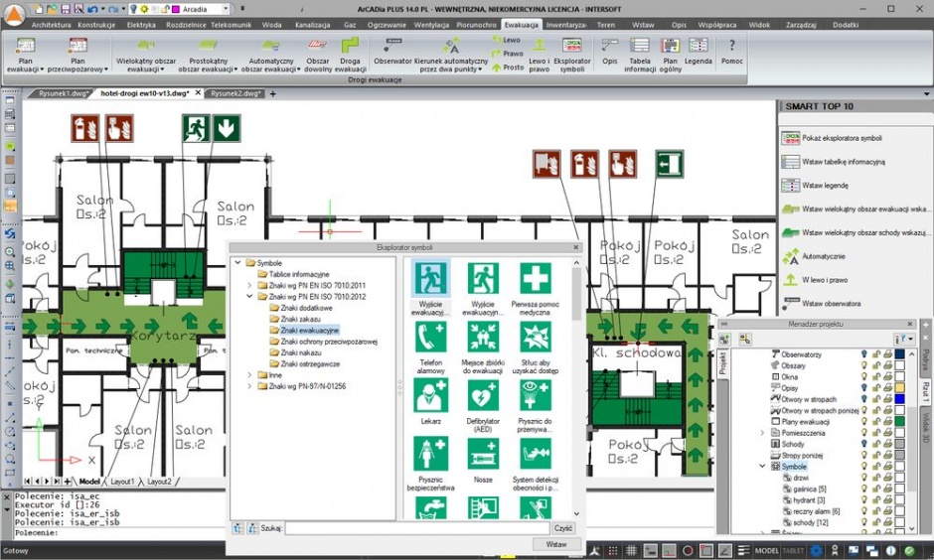Open the Rysunek2.dwg document tab

[234, 93]
